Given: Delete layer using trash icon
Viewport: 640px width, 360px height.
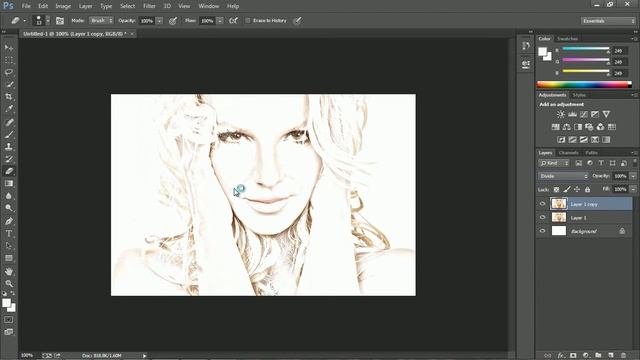Looking at the screenshot, I should tap(623, 356).
